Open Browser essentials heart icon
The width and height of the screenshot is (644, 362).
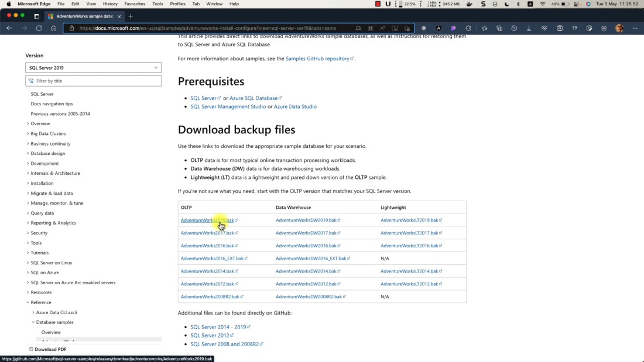[544, 28]
